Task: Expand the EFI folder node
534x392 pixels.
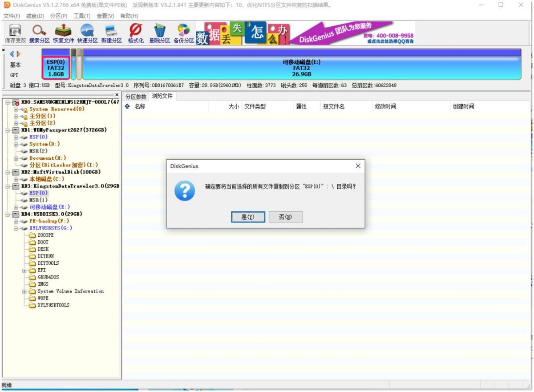Action: [24, 270]
